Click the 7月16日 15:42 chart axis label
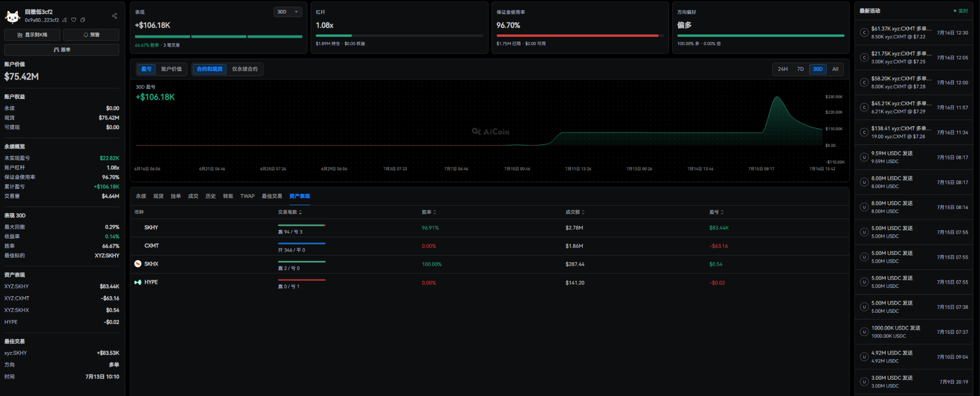 823,169
